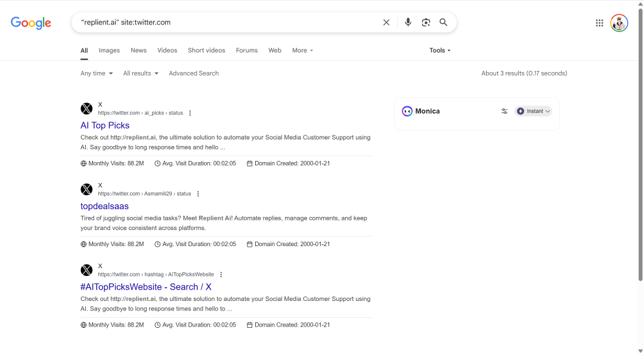This screenshot has width=644, height=354.
Task: Switch to the Short videos tab
Action: click(x=206, y=50)
